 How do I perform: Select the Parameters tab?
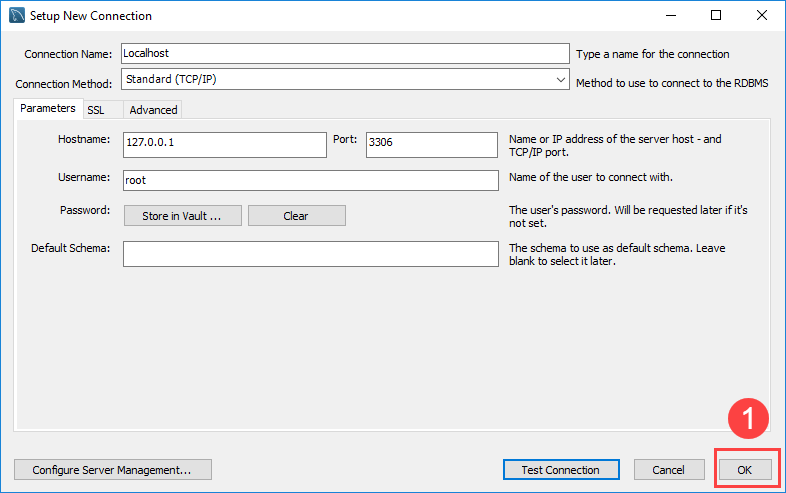click(x=48, y=109)
